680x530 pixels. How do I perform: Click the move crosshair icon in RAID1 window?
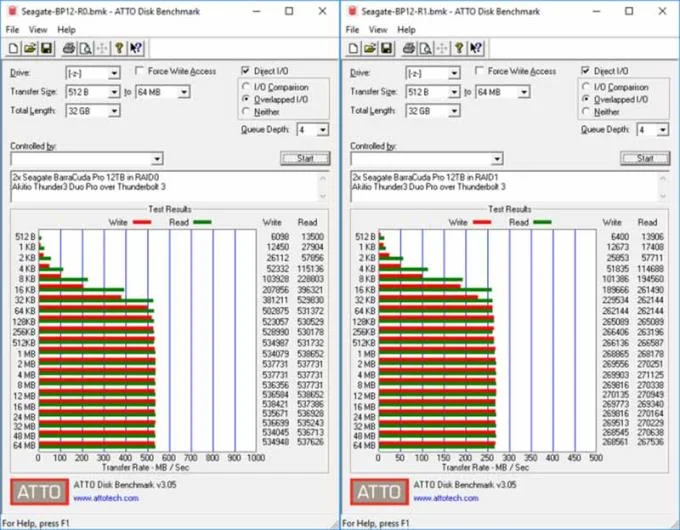(442, 48)
